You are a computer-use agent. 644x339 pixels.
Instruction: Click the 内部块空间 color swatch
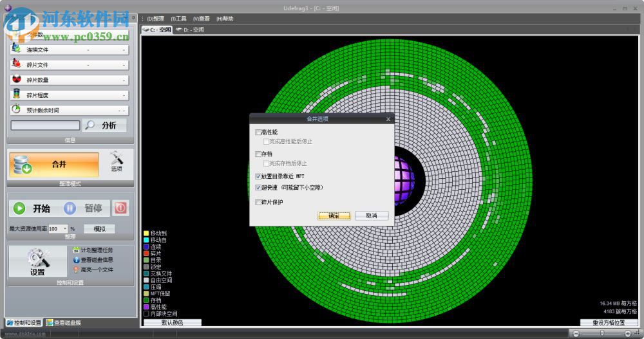[x=146, y=313]
